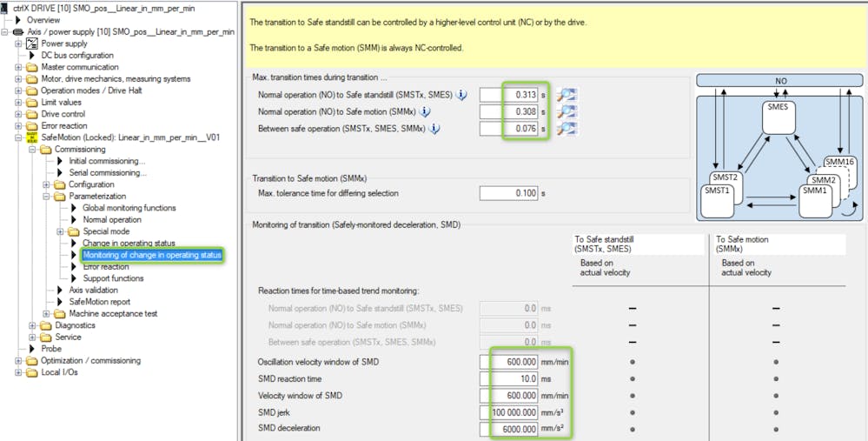Click SMM1 state box in diagram
Viewport: 868px width, 441px height.
coord(815,202)
